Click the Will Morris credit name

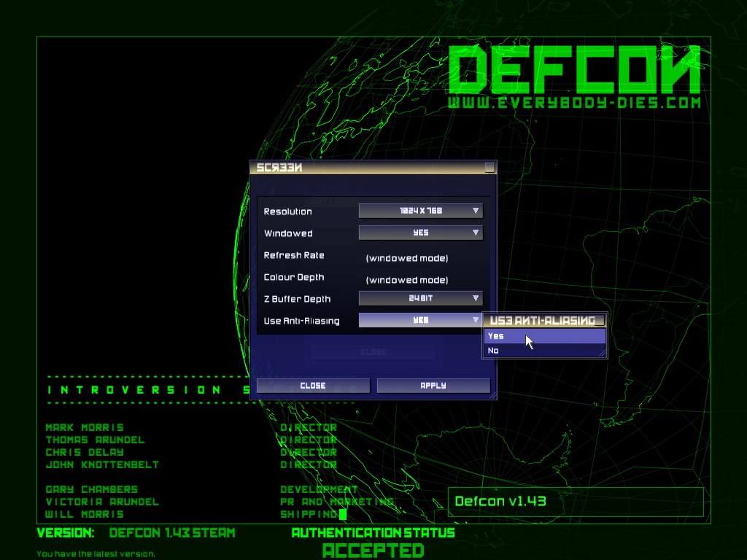point(85,514)
